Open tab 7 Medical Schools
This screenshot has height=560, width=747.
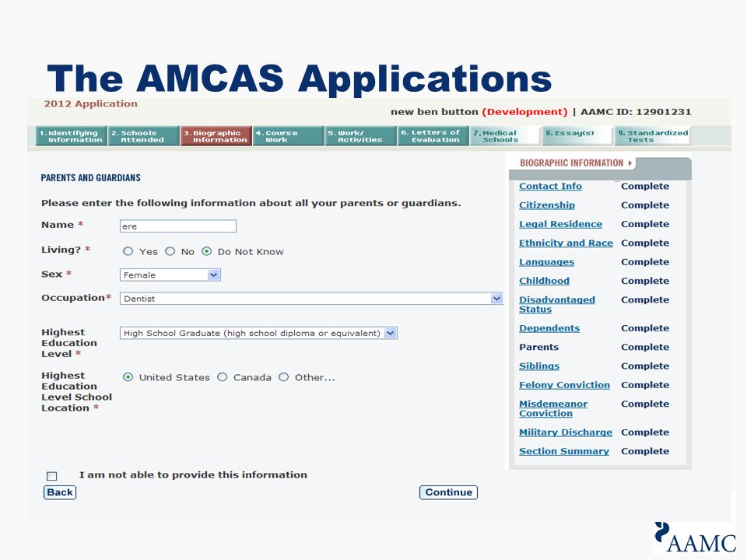click(x=506, y=136)
